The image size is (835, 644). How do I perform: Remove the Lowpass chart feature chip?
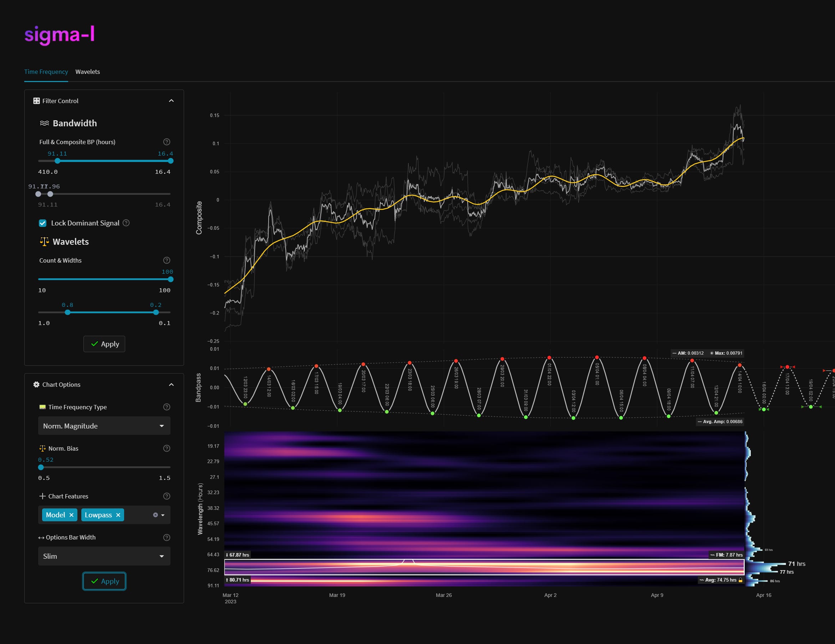click(118, 515)
